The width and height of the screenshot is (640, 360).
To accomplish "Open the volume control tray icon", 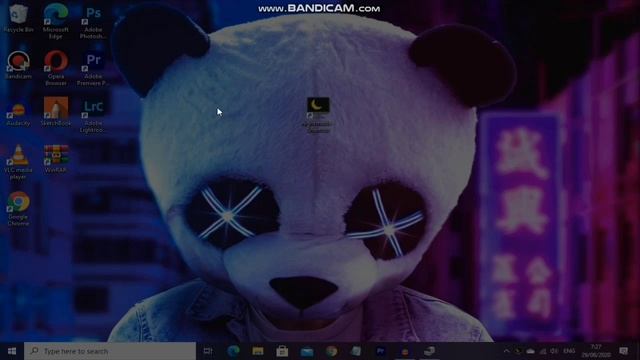I will point(554,351).
